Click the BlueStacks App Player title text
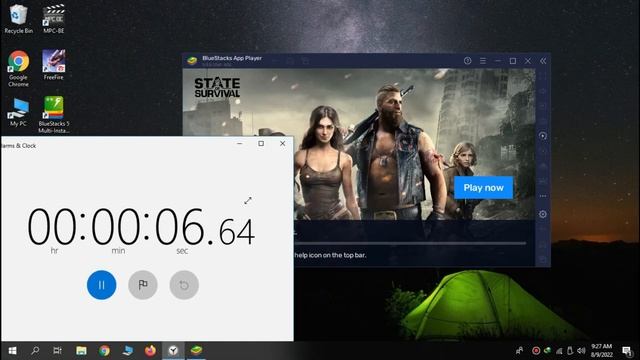This screenshot has width=640, height=360. click(232, 58)
